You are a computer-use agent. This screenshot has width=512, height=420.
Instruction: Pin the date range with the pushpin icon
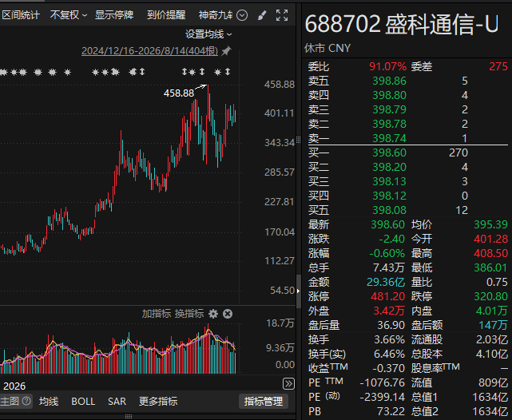point(226,51)
